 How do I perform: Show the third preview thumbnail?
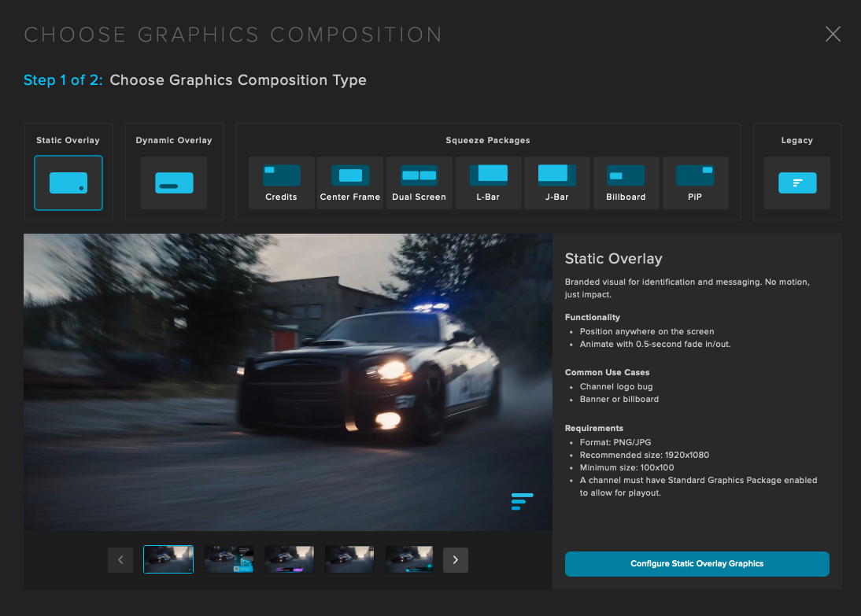click(290, 559)
